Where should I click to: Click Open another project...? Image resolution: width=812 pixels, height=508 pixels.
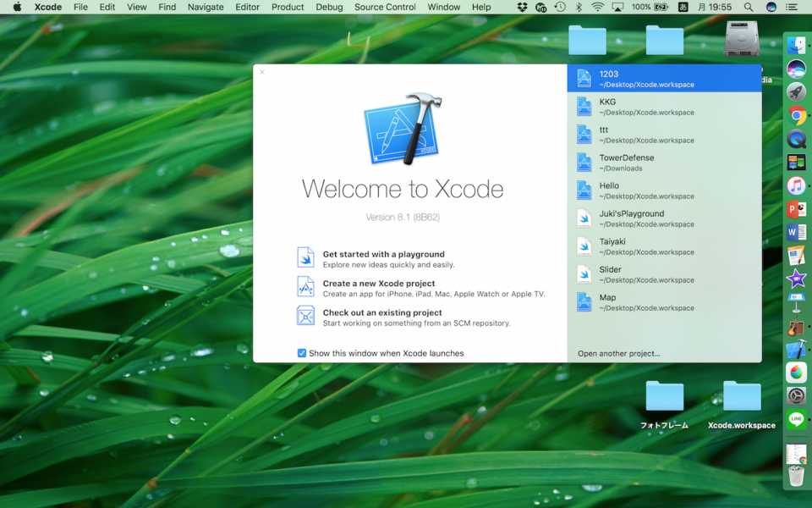pyautogui.click(x=619, y=354)
